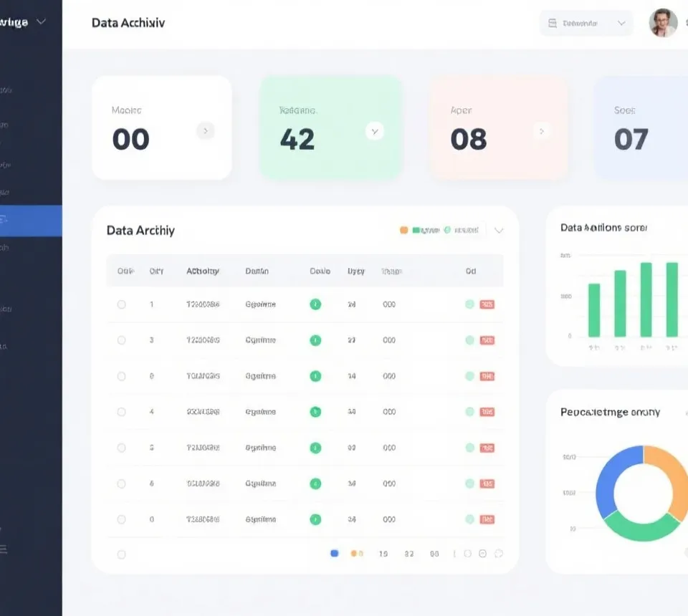
Task: Click the user profile avatar
Action: point(663,23)
